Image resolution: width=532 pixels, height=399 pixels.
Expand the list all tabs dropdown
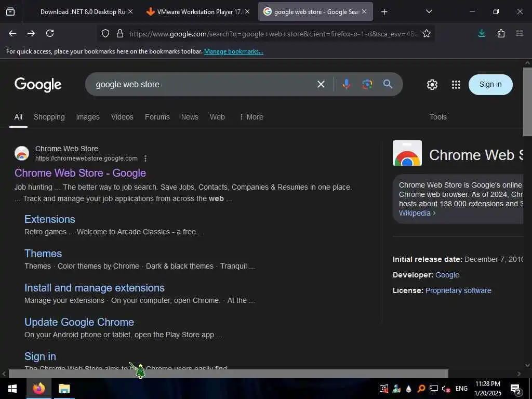(x=429, y=11)
